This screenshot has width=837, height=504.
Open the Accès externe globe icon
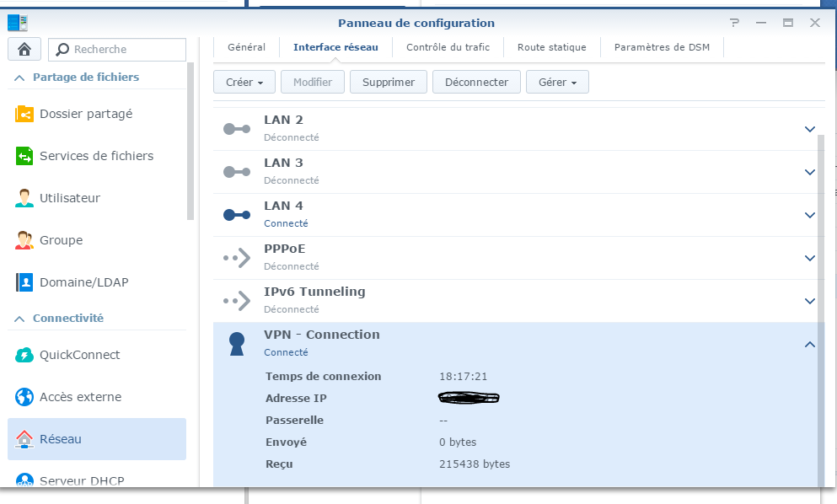click(24, 397)
